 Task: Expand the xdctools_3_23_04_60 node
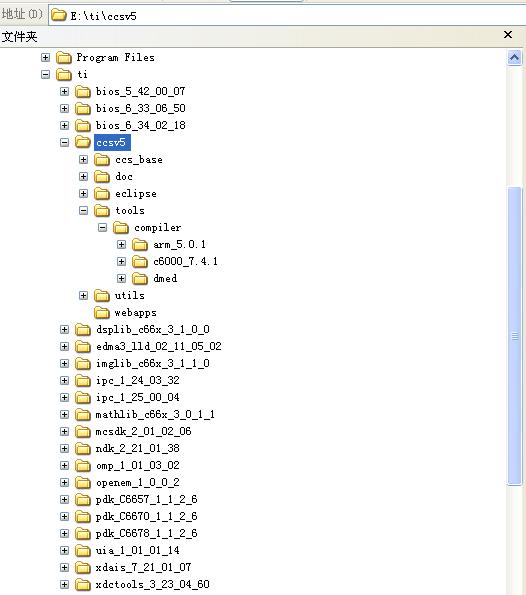click(65, 585)
